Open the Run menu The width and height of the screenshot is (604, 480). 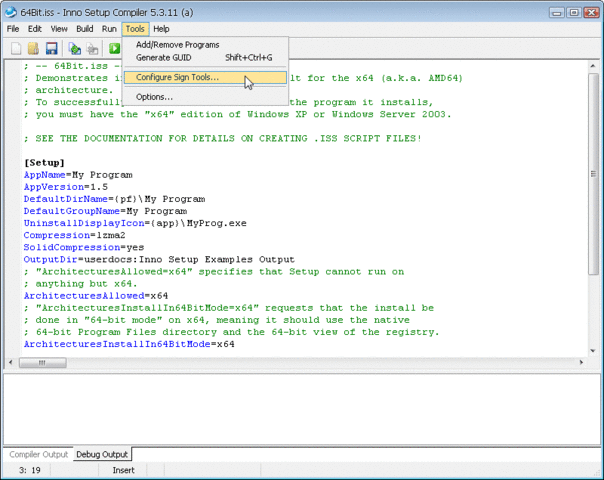(109, 29)
